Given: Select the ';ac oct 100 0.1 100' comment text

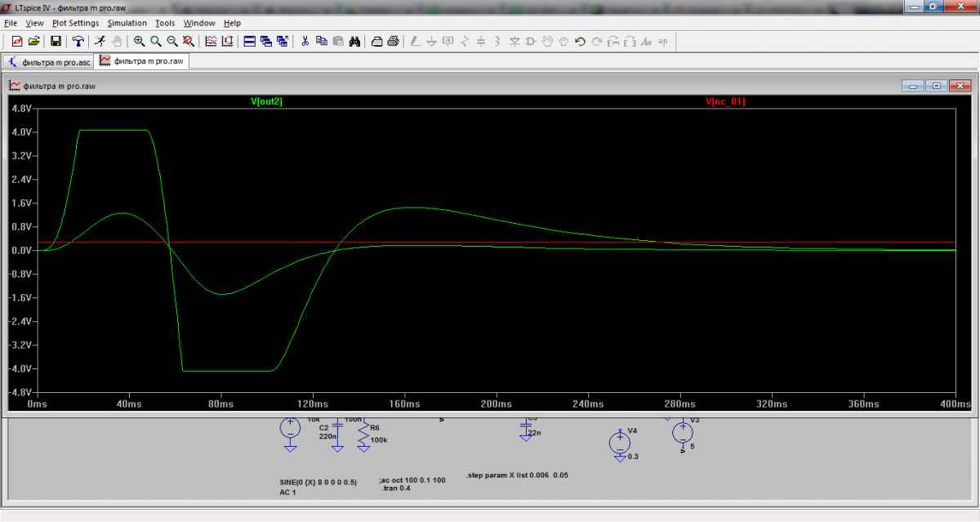Looking at the screenshot, I should (412, 480).
